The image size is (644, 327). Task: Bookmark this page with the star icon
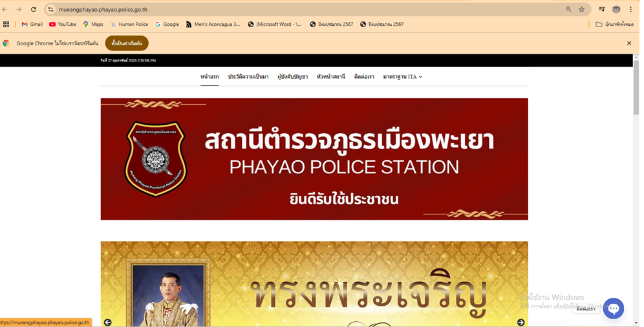click(x=581, y=10)
